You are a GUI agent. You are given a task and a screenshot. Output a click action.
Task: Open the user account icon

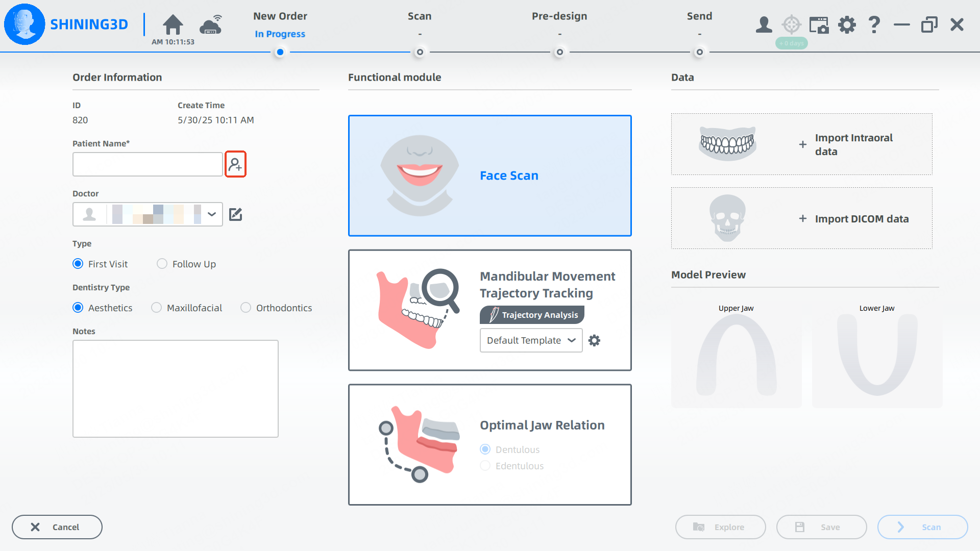click(x=764, y=24)
